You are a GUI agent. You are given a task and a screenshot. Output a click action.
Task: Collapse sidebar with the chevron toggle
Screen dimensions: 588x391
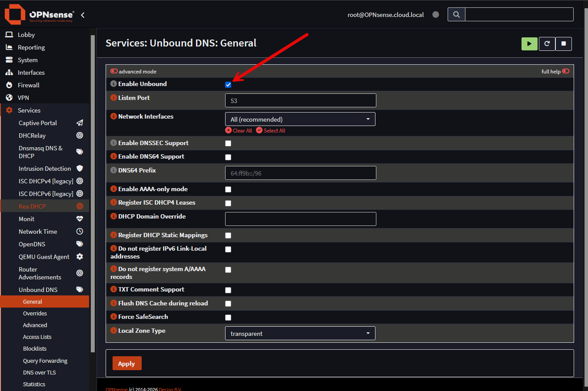tap(83, 15)
